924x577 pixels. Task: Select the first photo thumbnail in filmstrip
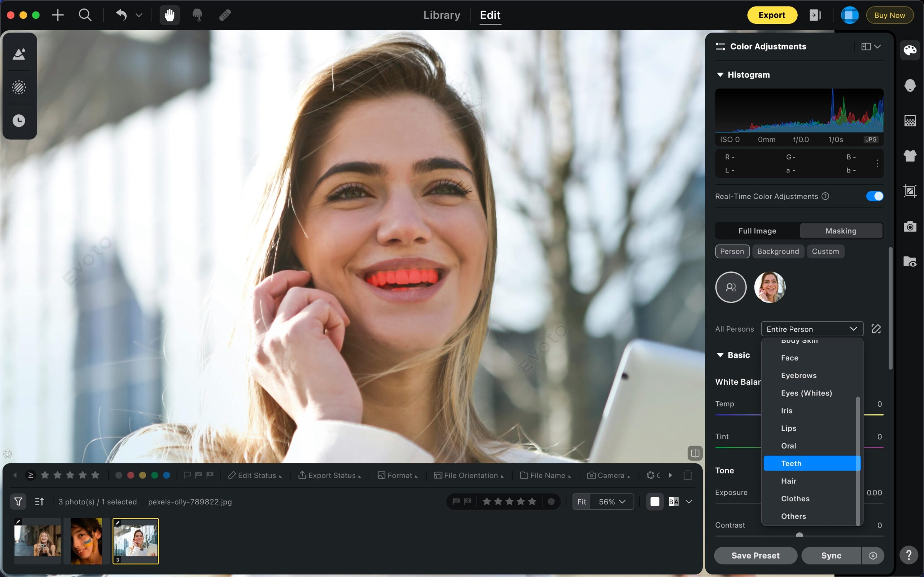pos(38,540)
